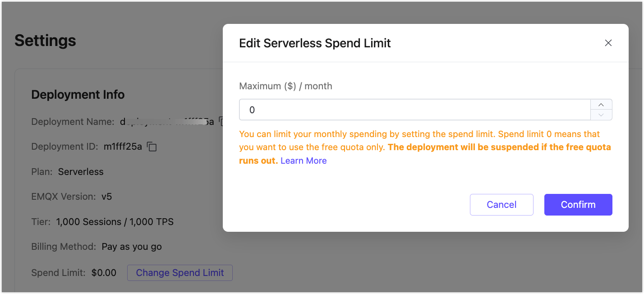The image size is (644, 294).
Task: Click the Serverless plan value
Action: (x=81, y=171)
